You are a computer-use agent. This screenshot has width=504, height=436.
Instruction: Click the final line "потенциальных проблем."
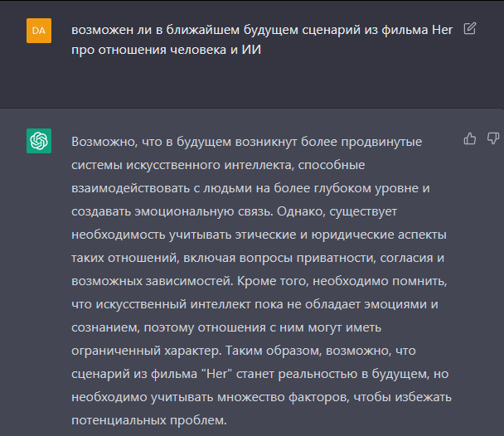(x=149, y=420)
